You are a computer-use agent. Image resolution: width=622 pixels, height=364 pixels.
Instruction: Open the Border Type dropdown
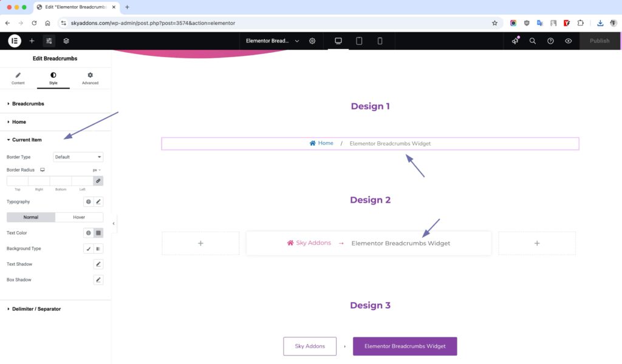tap(78, 157)
